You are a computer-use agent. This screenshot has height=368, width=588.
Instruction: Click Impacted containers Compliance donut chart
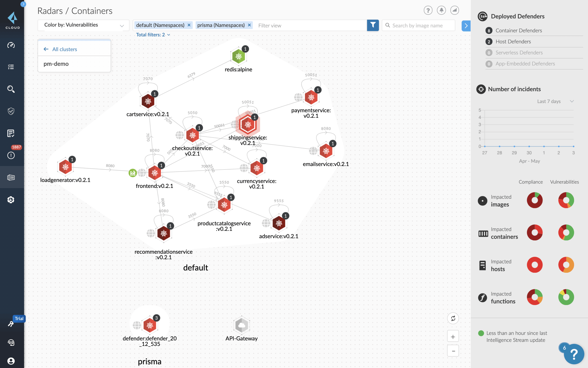coord(535,232)
